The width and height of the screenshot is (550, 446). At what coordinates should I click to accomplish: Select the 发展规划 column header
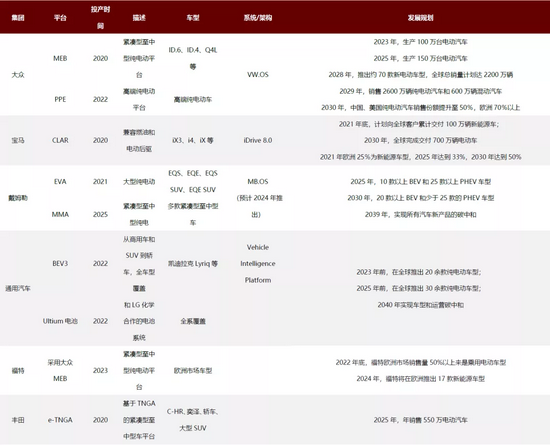pos(421,18)
